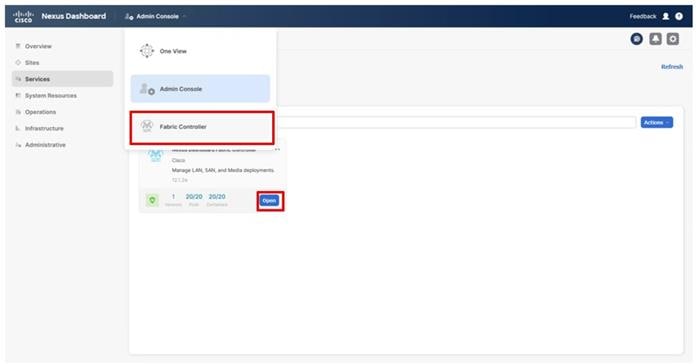The height and width of the screenshot is (364, 696).
Task: Open the help question-mark icon in the header
Action: (x=679, y=16)
